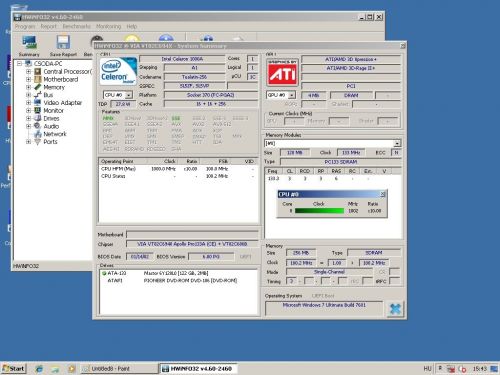This screenshot has width=500, height=375.
Task: Expand the Central Processor node
Action: [29, 72]
